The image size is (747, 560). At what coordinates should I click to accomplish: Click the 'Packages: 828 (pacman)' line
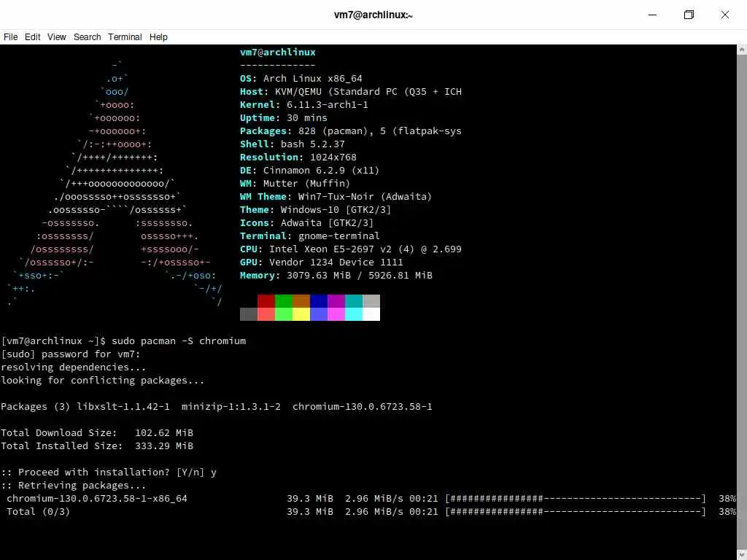point(351,131)
